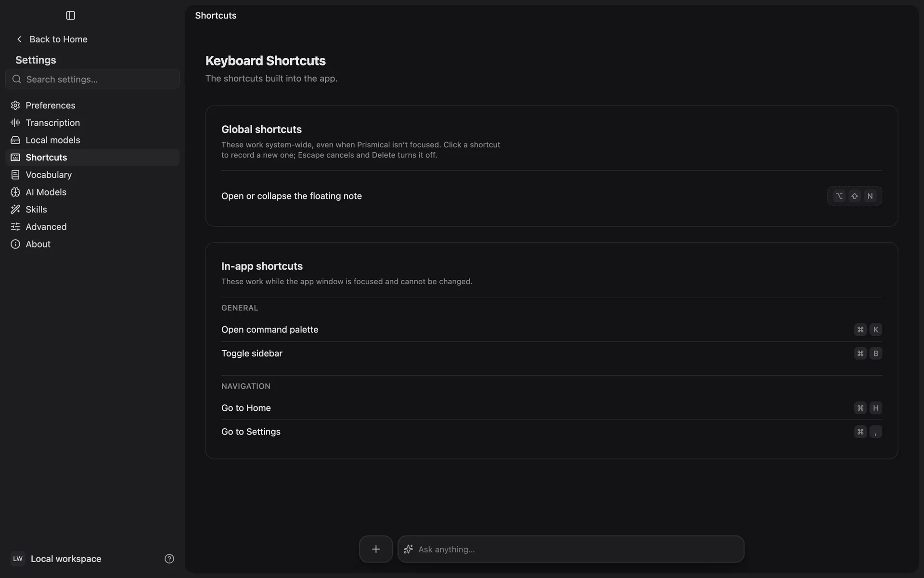
Task: Click the LW workspace avatar
Action: [18, 558]
